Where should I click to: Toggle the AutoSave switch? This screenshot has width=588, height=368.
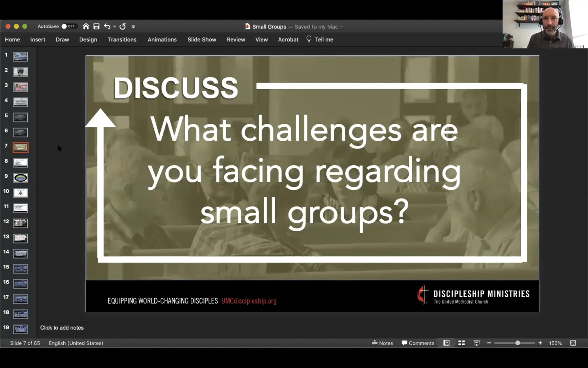click(69, 26)
